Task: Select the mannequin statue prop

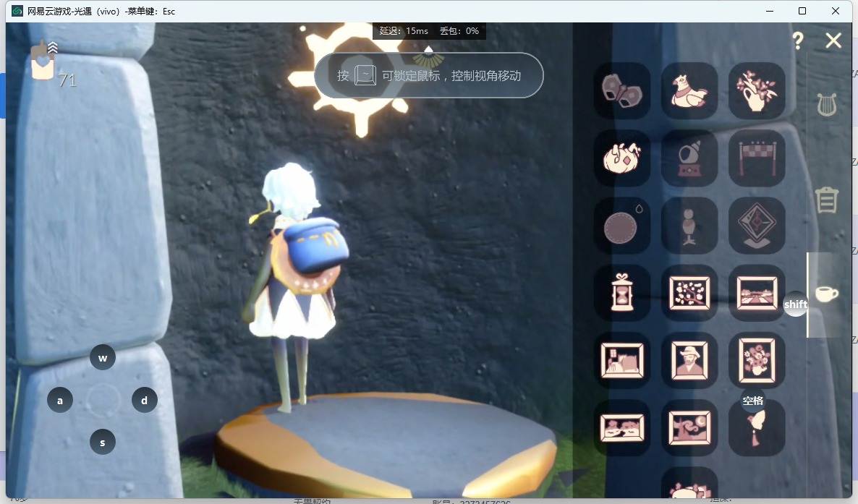Action: 689,226
